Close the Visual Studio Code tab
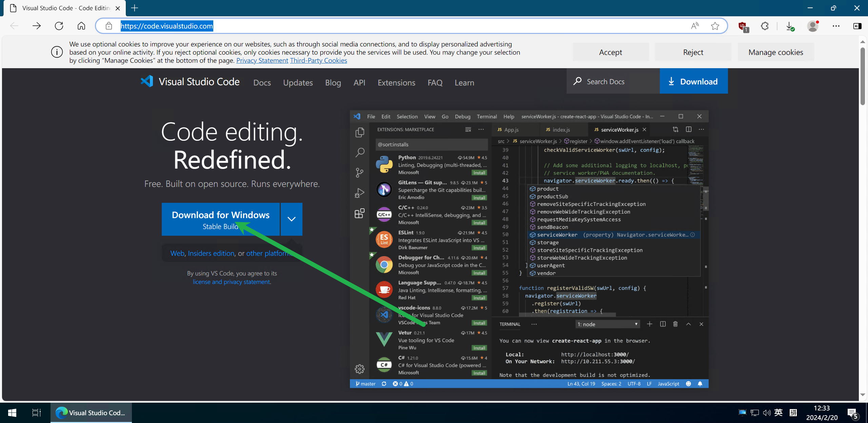Screen dimensions: 868x423 (118, 8)
